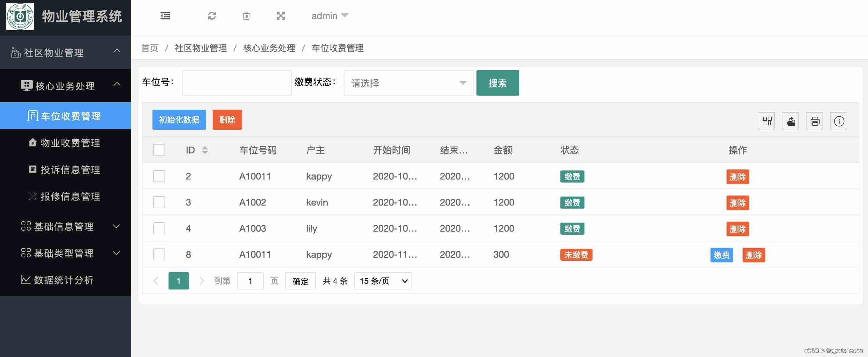
Task: Delete row with ID 2
Action: [x=738, y=177]
